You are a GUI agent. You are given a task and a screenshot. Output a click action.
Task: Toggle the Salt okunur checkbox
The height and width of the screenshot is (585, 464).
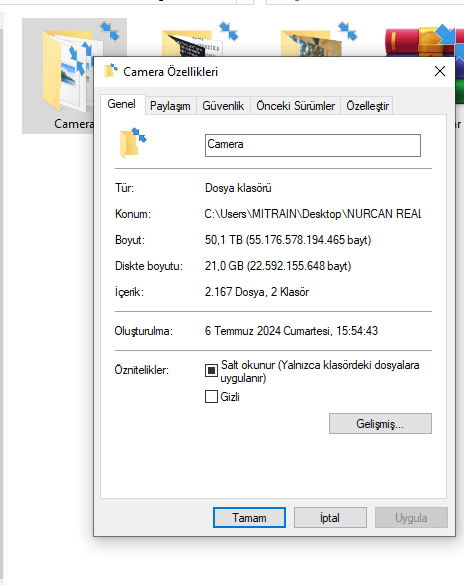[211, 370]
